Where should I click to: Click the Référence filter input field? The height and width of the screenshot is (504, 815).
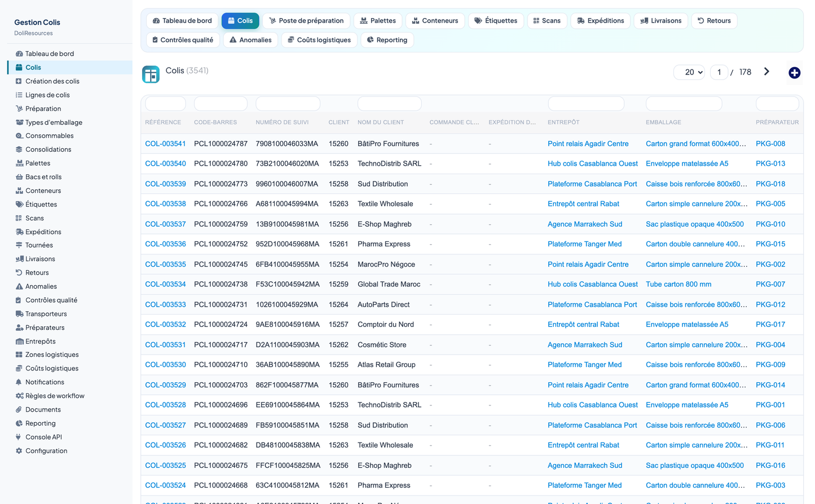(x=165, y=104)
